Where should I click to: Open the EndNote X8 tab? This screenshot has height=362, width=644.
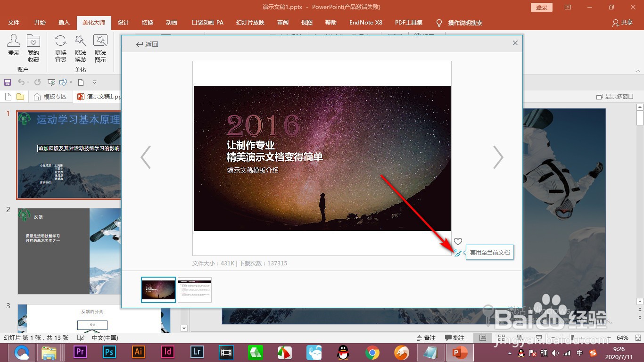point(366,23)
